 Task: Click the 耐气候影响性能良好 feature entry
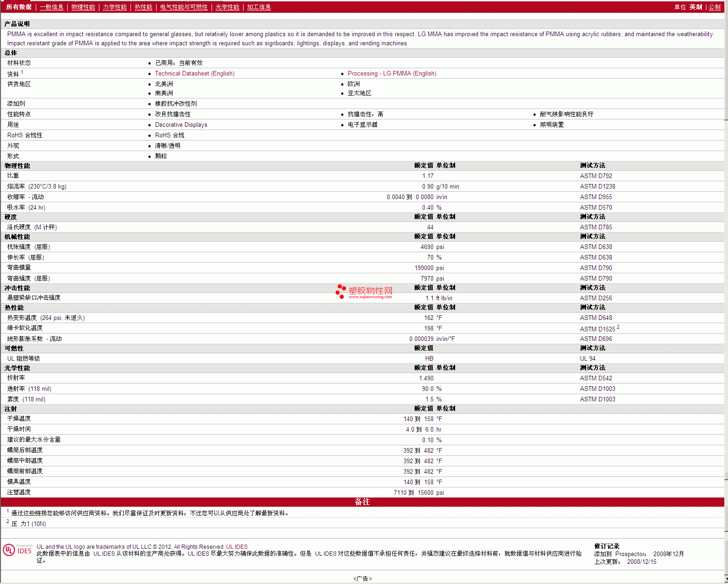pos(566,114)
